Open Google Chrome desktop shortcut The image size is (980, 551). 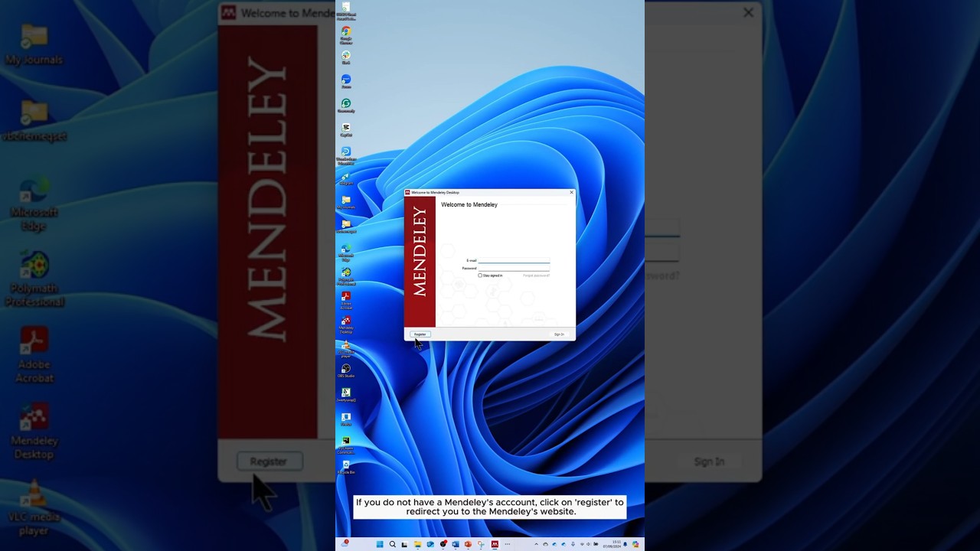346,35
